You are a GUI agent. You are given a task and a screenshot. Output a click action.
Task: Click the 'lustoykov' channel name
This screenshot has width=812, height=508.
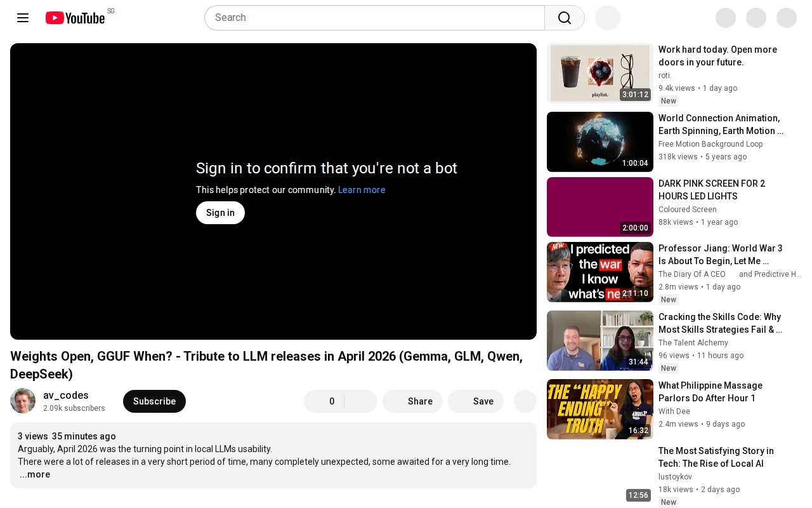675,477
